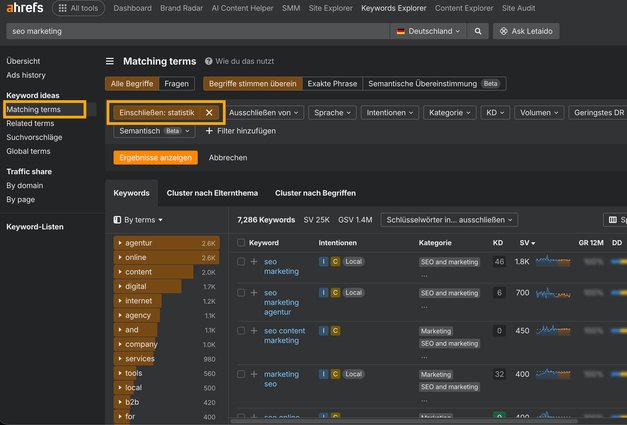Click informational intent badge for seo marketing

tap(323, 261)
